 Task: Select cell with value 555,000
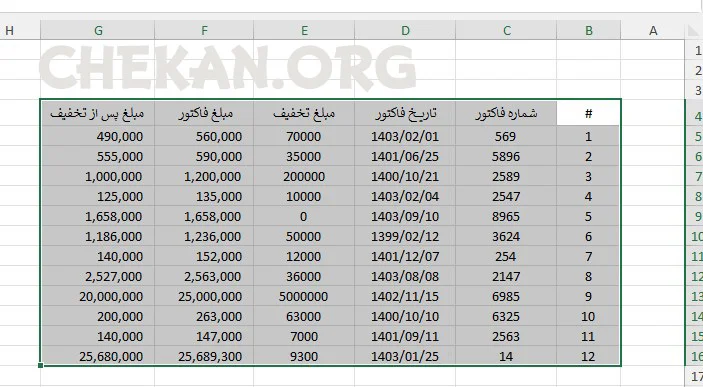click(98, 156)
